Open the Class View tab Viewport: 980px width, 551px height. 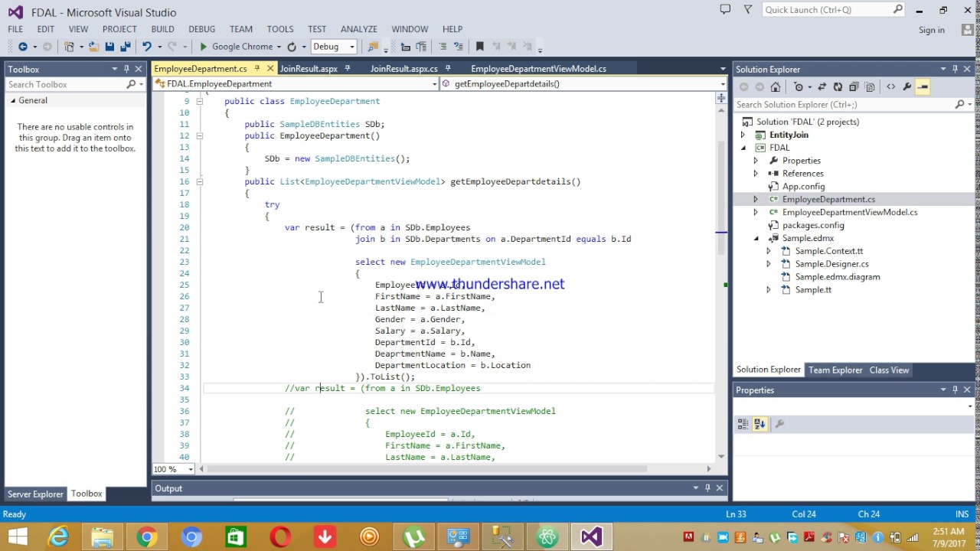(889, 370)
